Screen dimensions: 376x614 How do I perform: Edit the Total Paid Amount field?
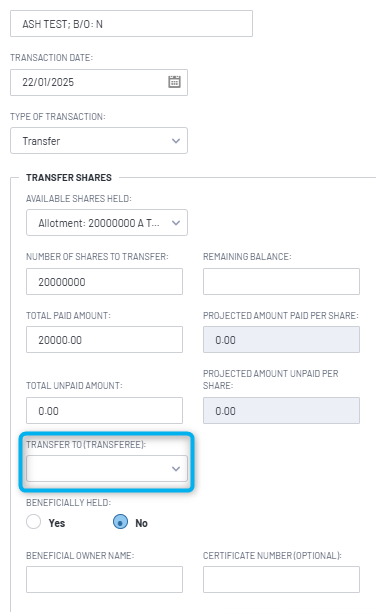coord(104,340)
